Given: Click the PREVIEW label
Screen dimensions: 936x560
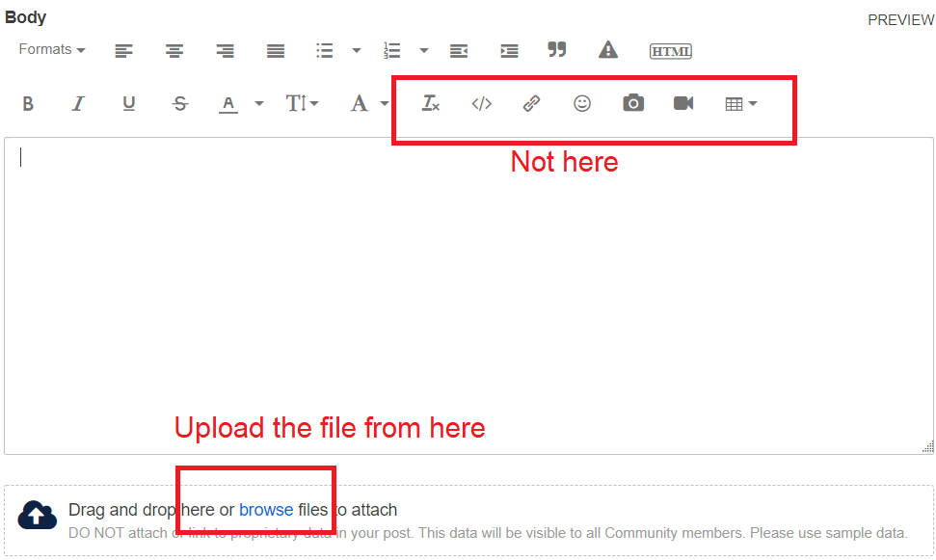Looking at the screenshot, I should (899, 19).
